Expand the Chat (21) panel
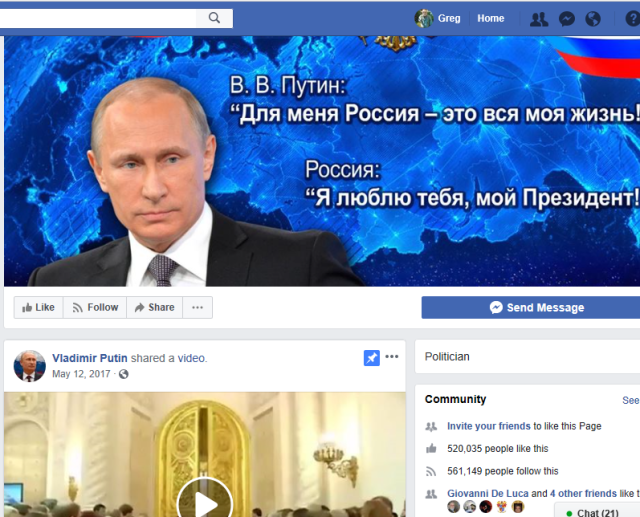 [597, 511]
